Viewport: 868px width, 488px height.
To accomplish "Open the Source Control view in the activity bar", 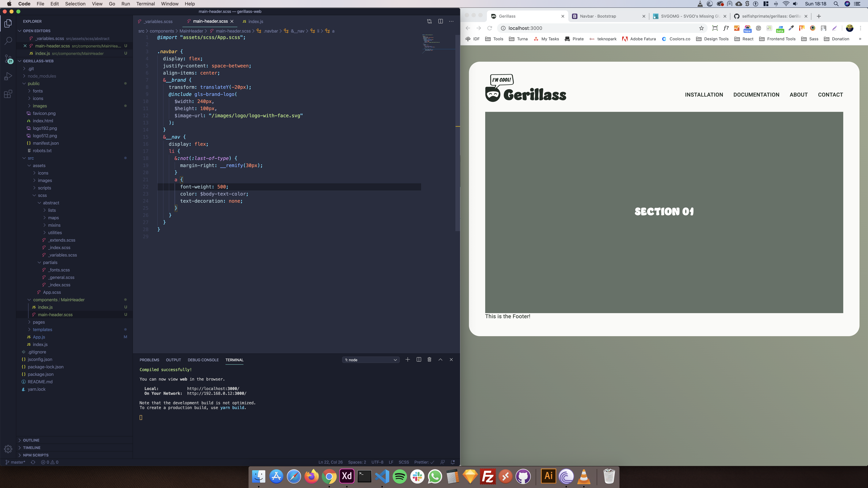I will (x=8, y=59).
